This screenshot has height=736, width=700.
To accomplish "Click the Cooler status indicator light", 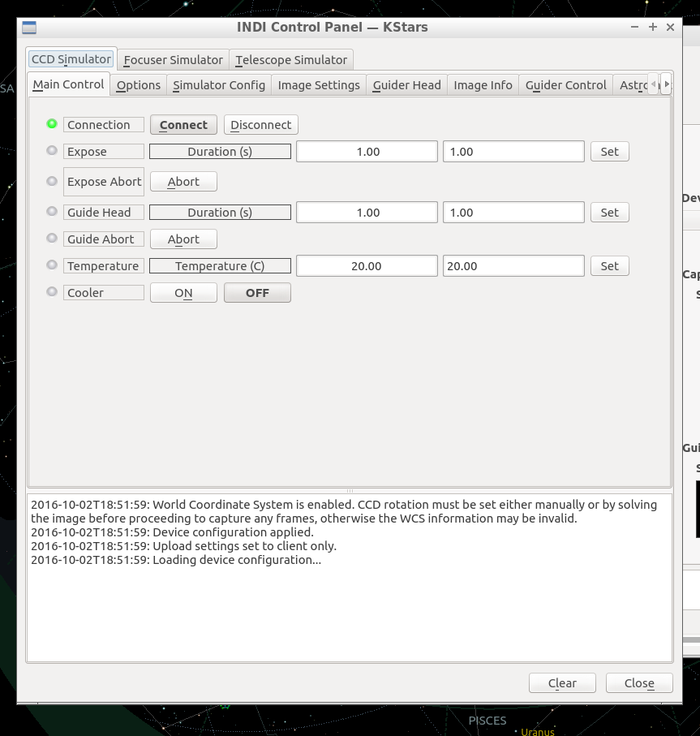I will (x=52, y=292).
